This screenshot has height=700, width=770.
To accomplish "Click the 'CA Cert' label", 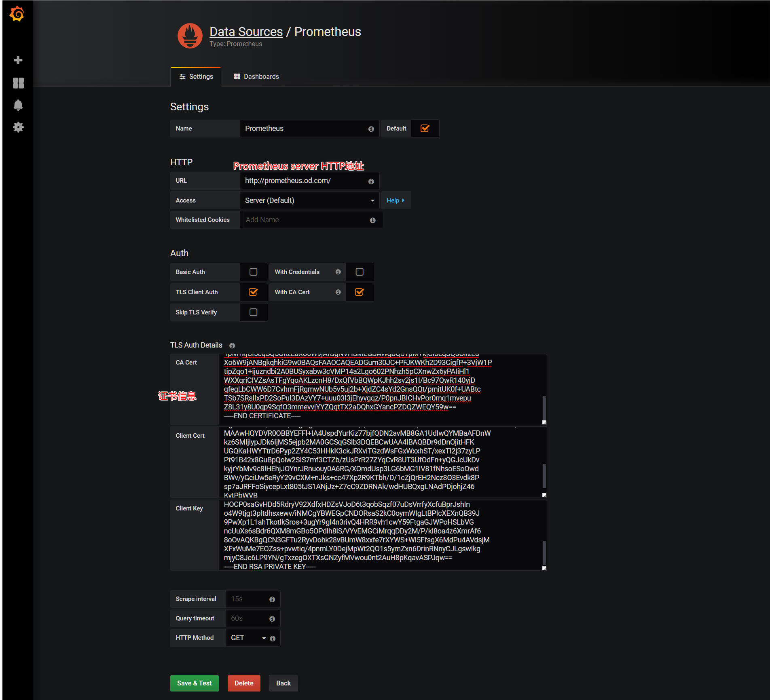I will [x=186, y=363].
